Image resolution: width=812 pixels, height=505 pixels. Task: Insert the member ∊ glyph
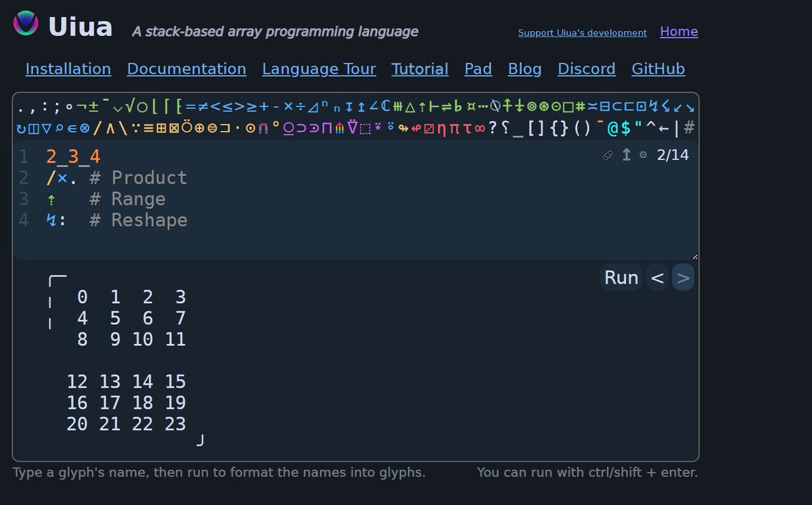[72, 127]
